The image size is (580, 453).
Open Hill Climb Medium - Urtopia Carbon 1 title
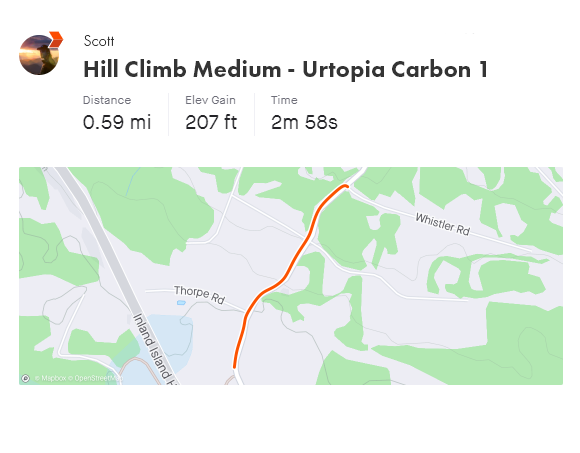(x=286, y=70)
